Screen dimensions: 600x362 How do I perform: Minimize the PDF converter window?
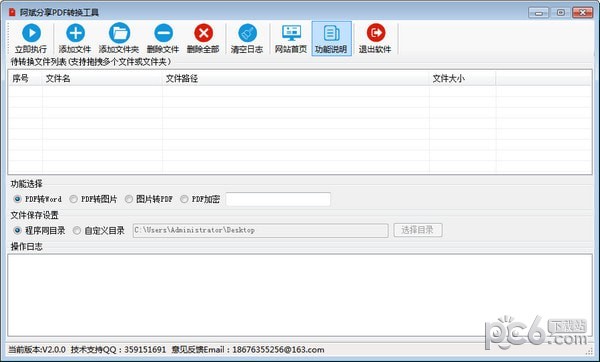[539, 13]
